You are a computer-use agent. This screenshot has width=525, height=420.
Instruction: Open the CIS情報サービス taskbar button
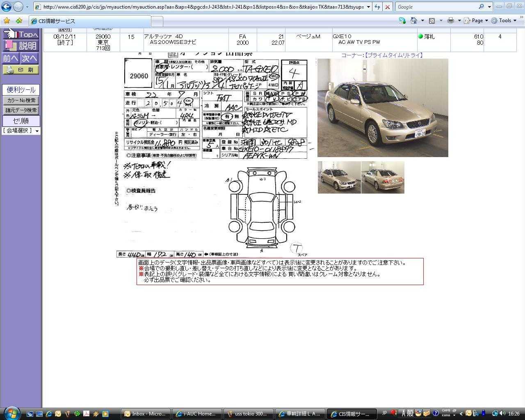point(352,414)
